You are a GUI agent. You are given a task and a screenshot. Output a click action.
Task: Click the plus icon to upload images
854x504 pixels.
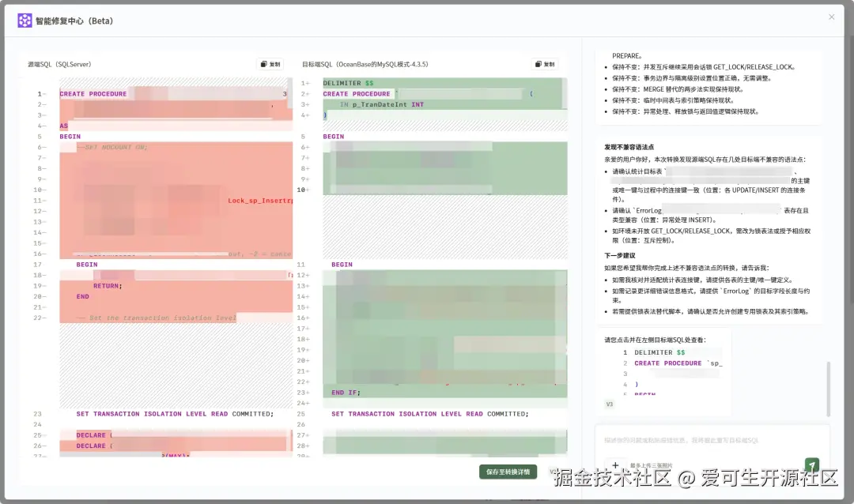[615, 465]
